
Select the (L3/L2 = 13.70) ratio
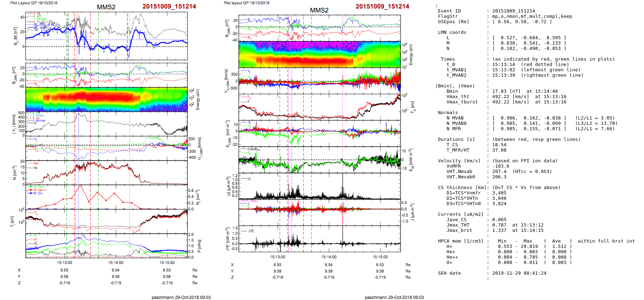(597, 123)
